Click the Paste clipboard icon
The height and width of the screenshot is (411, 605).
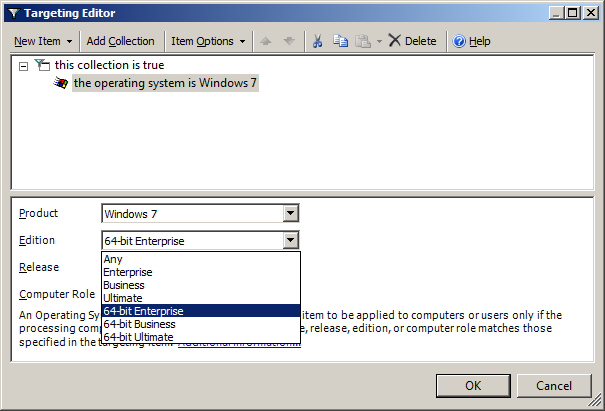[362, 41]
